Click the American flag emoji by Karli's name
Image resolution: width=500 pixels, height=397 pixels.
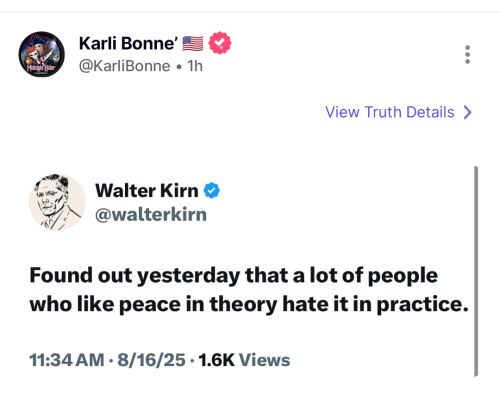coord(193,44)
